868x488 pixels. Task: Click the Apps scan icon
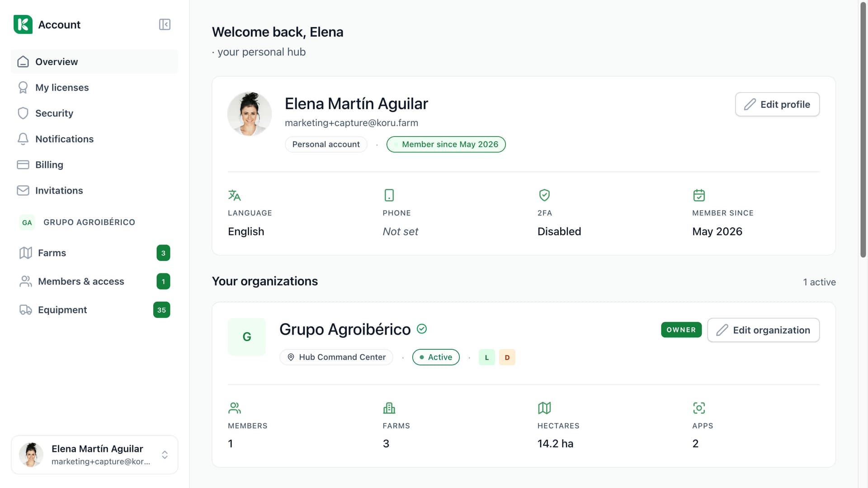pos(699,408)
